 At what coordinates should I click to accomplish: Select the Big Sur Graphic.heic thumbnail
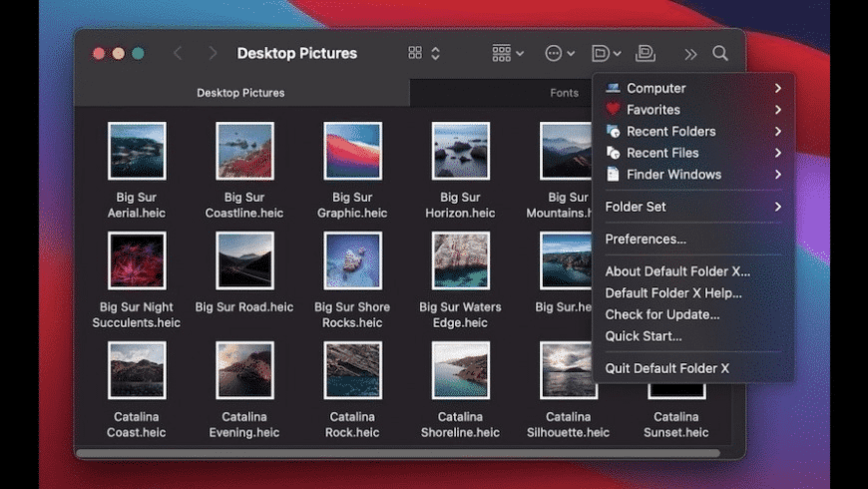(x=352, y=151)
